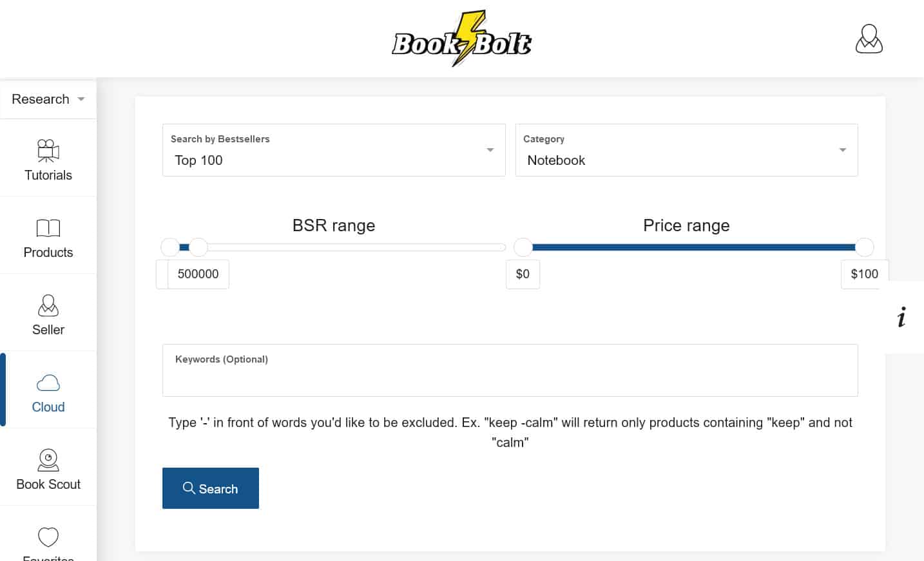Click the BSR range right slider handle
The width and height of the screenshot is (924, 561).
[198, 247]
